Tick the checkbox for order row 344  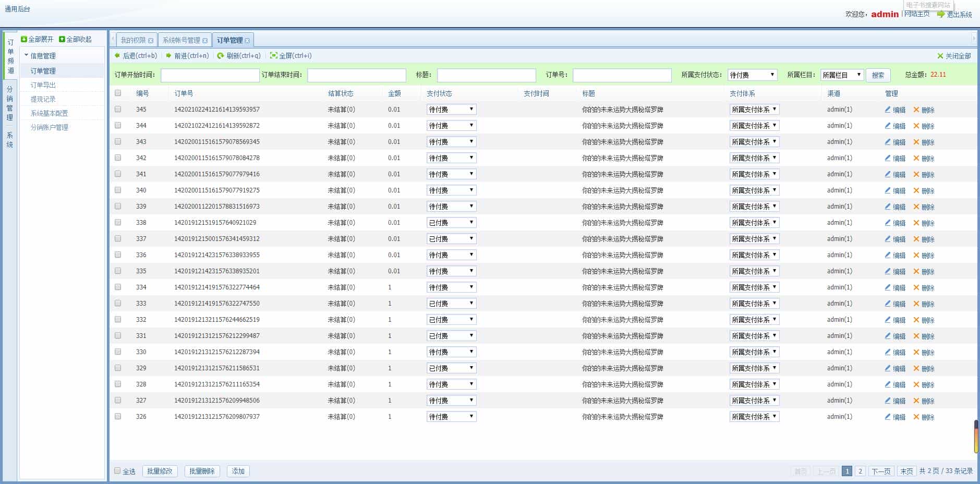pyautogui.click(x=118, y=126)
